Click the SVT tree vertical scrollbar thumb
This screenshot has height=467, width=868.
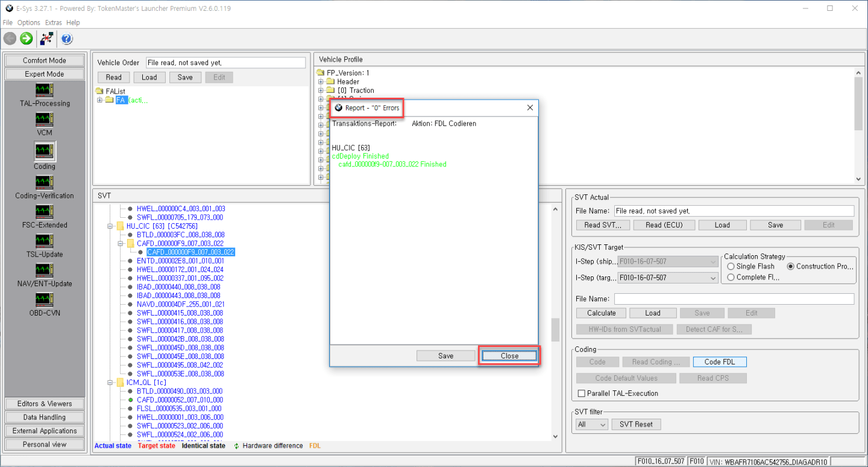556,329
